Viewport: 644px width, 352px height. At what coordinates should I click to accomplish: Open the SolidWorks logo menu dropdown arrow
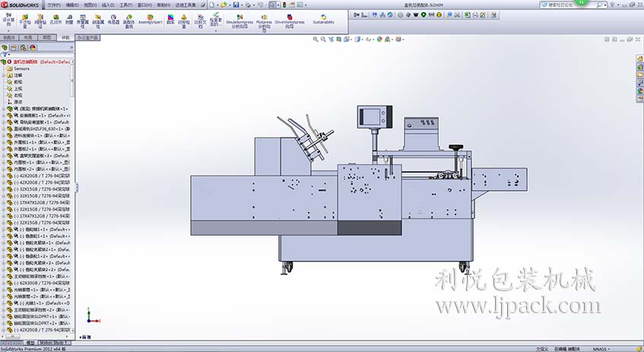42,5
